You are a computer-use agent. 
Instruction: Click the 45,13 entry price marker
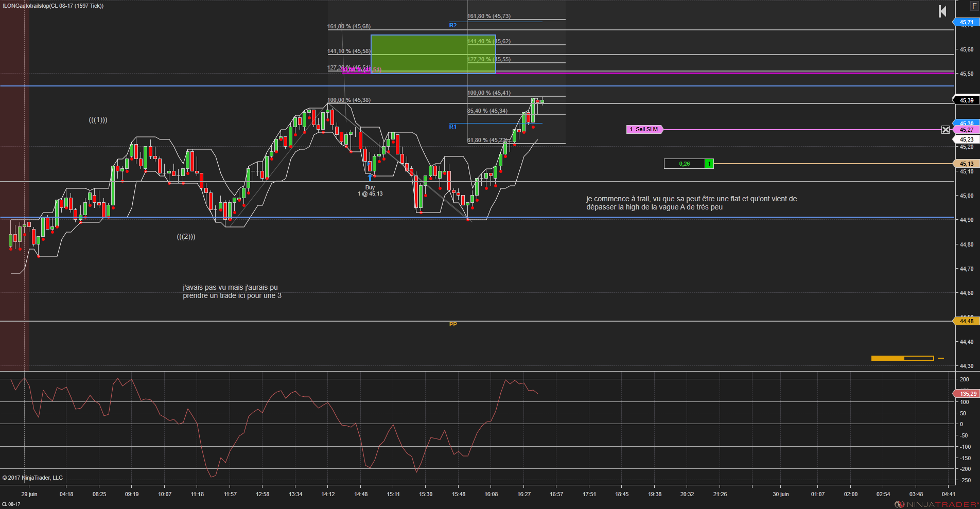point(966,164)
